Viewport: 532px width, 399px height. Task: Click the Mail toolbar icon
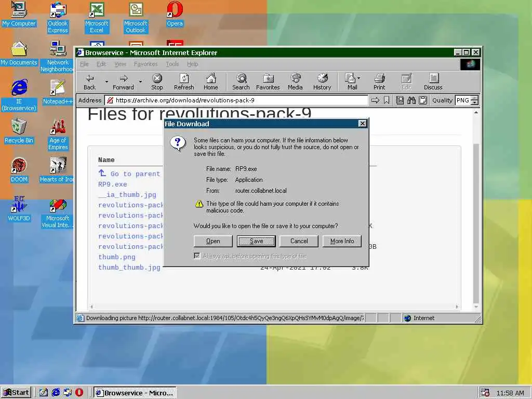350,82
